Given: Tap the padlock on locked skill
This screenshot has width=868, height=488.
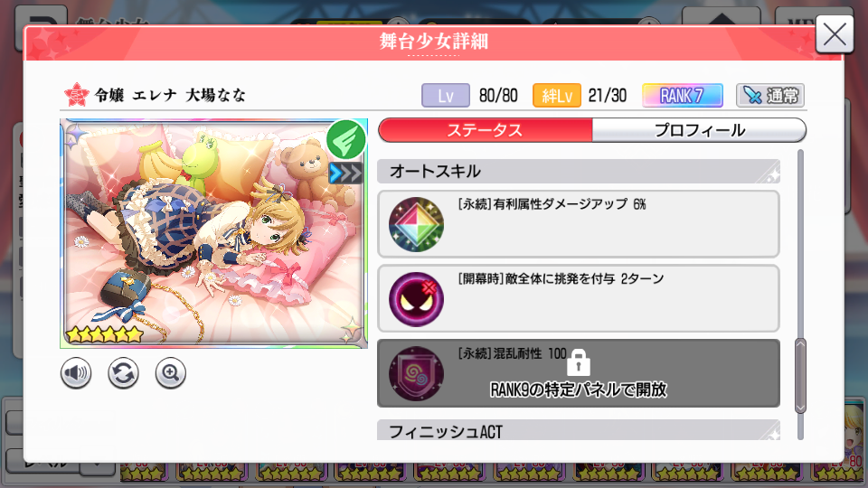Looking at the screenshot, I should pyautogui.click(x=579, y=362).
